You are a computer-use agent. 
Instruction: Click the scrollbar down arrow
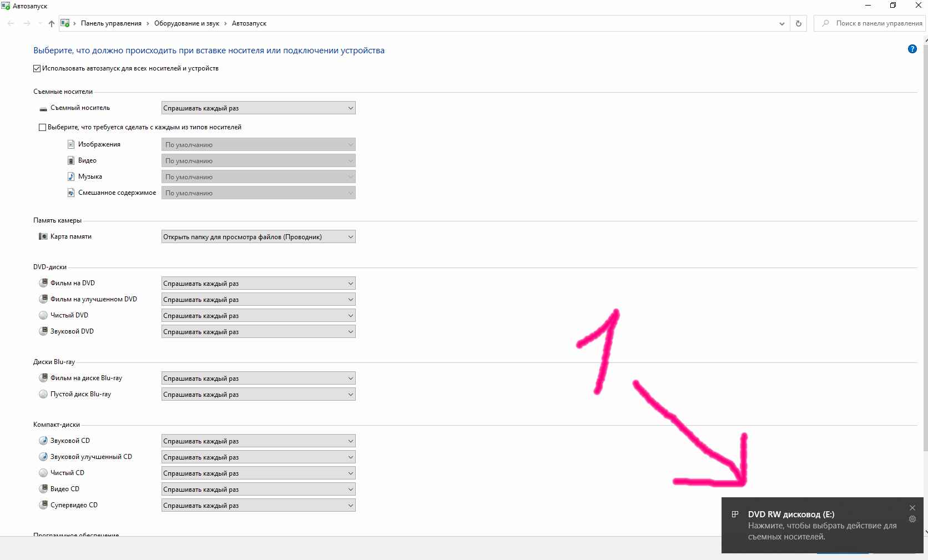click(926, 532)
